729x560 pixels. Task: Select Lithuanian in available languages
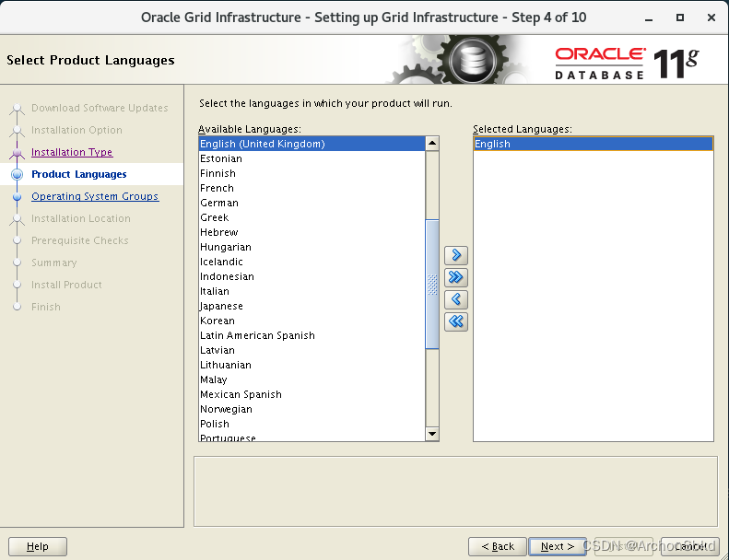312,365
